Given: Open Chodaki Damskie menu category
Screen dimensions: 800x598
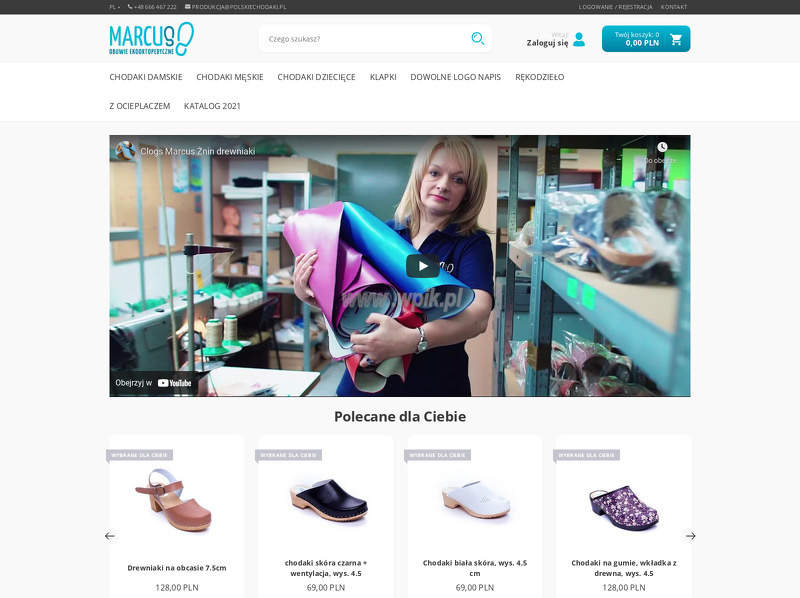Looking at the screenshot, I should click(x=146, y=77).
